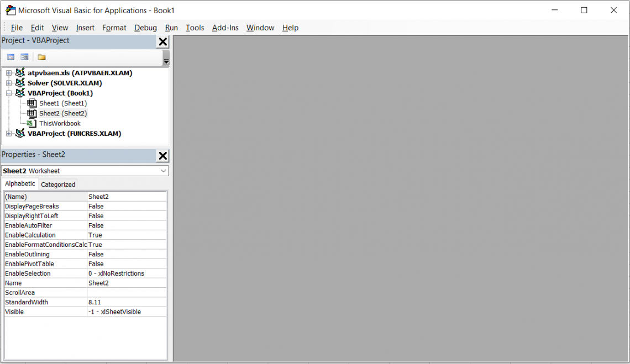Select the Alphabetic properties tab
Viewport: 630px width, 364px height.
20,184
